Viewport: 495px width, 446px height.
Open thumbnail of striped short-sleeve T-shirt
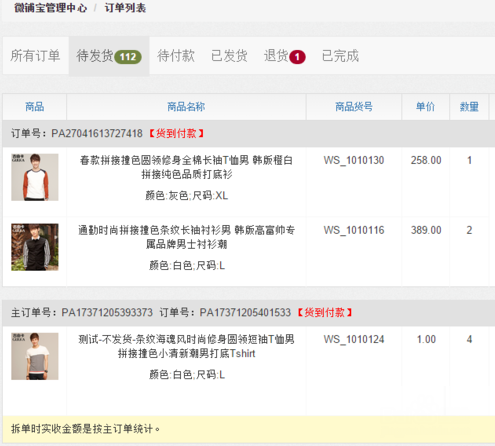tap(35, 356)
